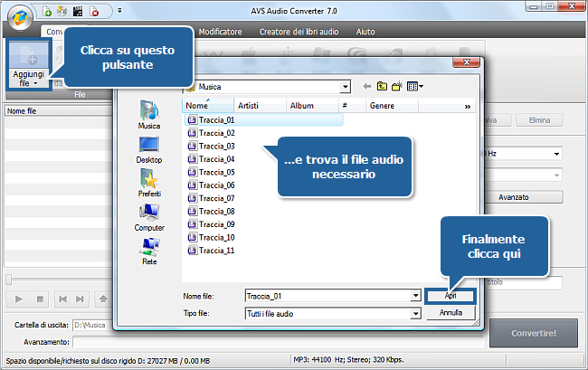Click the Aggiungi file button
Image resolution: width=588 pixels, height=370 pixels.
point(29,64)
